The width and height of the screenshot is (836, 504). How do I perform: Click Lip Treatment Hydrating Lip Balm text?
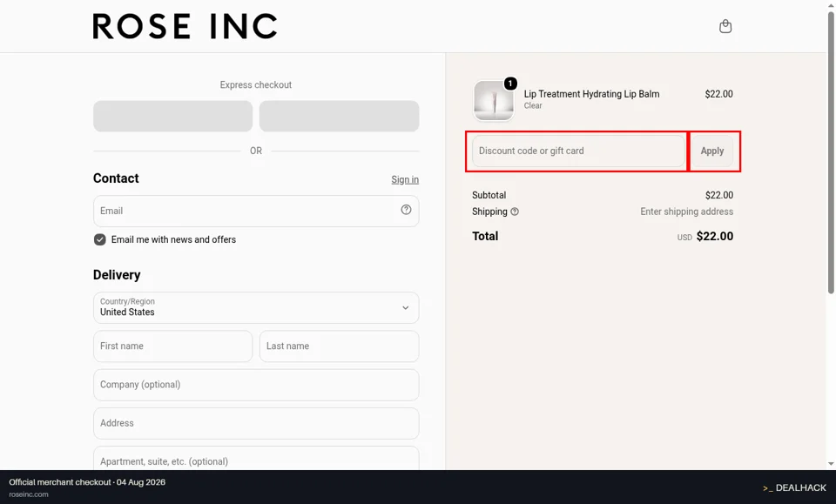click(x=591, y=94)
